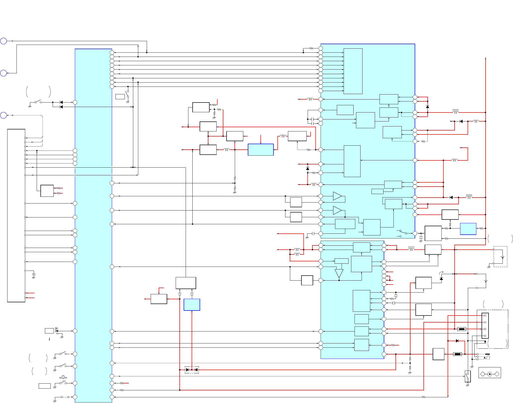
Task: Select the boxed switch at bottom right corner
Action: [468, 376]
